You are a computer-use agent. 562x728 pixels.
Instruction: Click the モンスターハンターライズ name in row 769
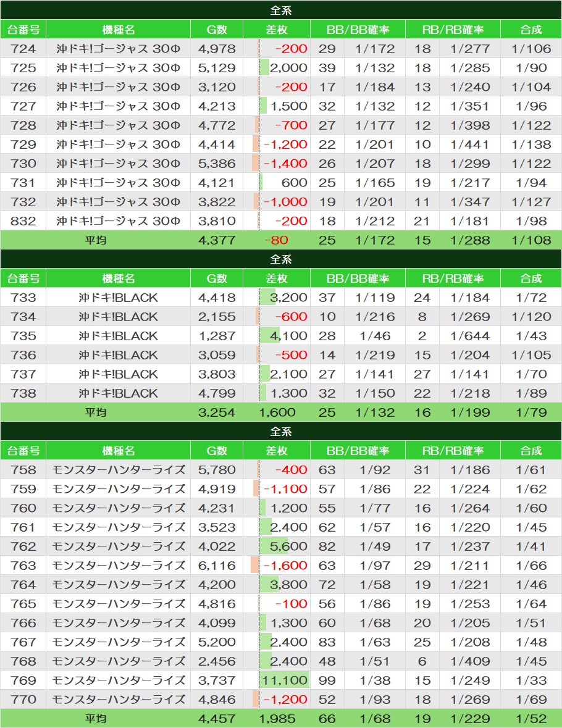[119, 680]
